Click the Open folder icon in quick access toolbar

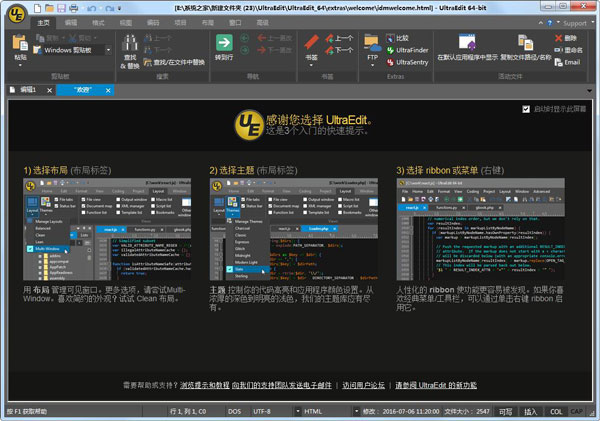pos(49,8)
